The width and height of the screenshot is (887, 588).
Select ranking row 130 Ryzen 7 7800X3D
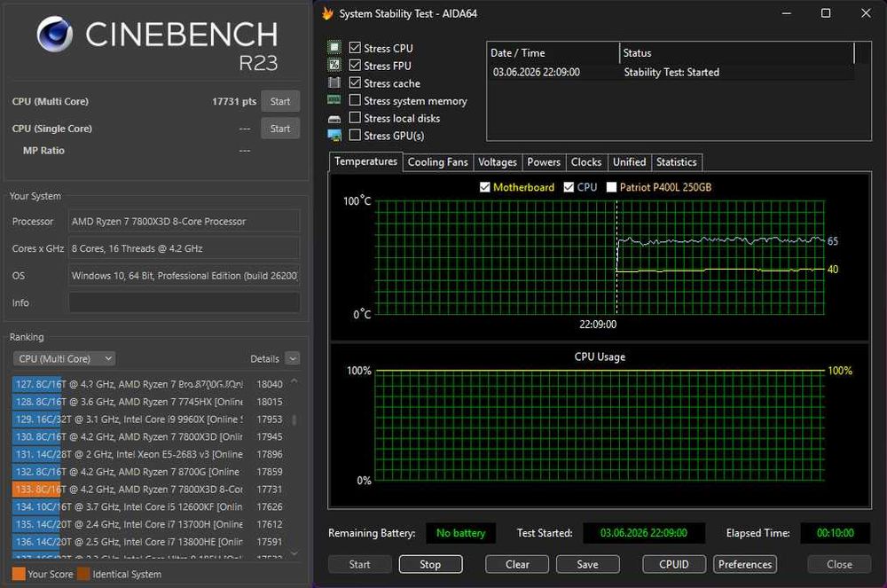tap(148, 436)
